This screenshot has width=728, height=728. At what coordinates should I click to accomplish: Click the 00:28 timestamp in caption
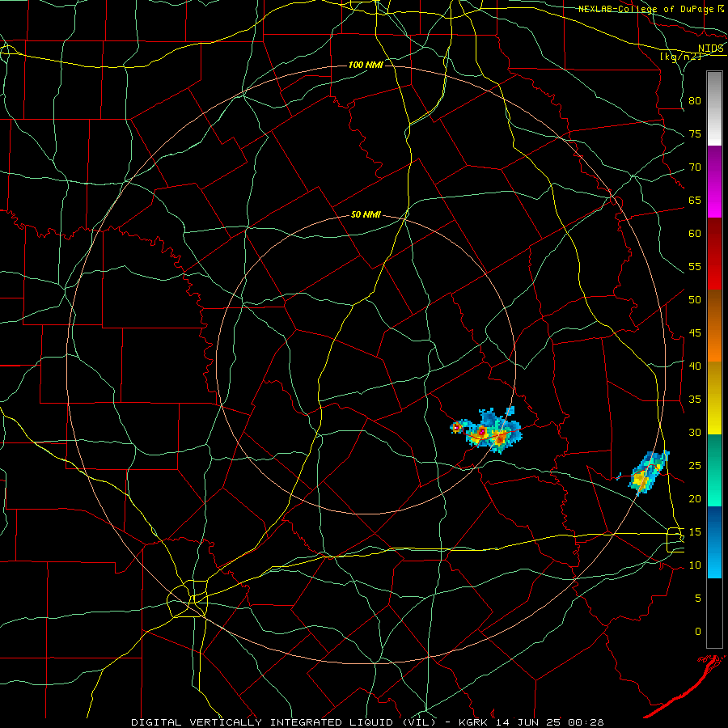(x=585, y=722)
